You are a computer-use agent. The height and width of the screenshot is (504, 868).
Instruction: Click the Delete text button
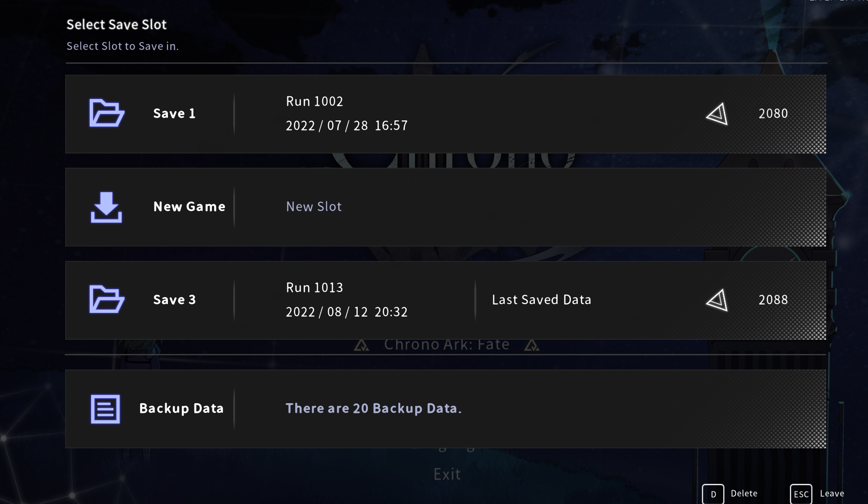coord(744,493)
